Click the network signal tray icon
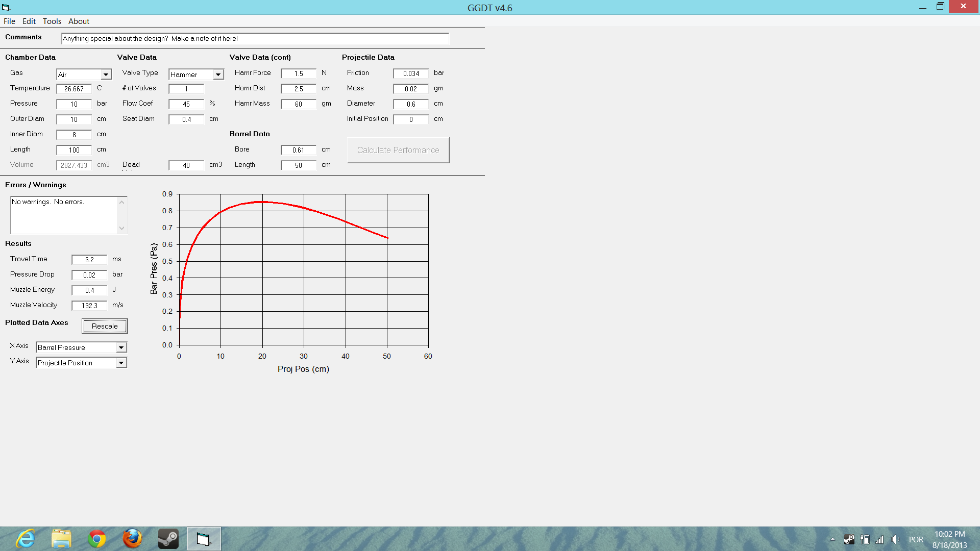Image resolution: width=980 pixels, height=551 pixels. click(879, 539)
